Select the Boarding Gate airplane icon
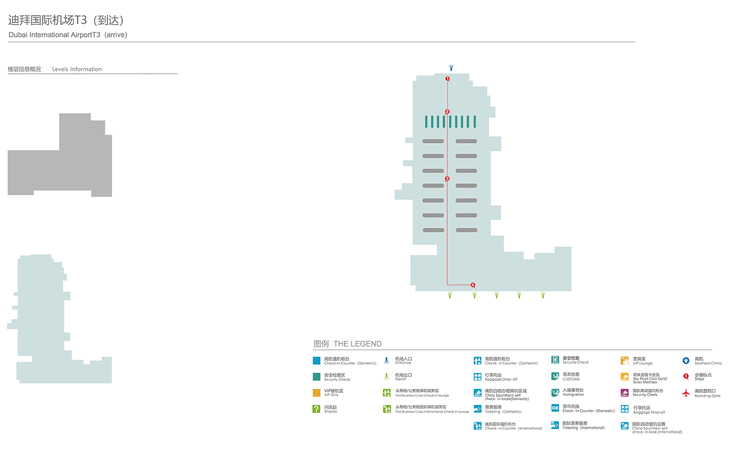Viewport: 735px width, 451px height. click(x=686, y=393)
